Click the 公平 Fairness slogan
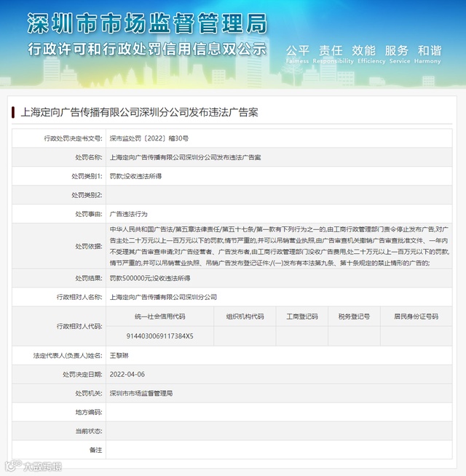Viewport: 466px width, 476px height. 297,55
